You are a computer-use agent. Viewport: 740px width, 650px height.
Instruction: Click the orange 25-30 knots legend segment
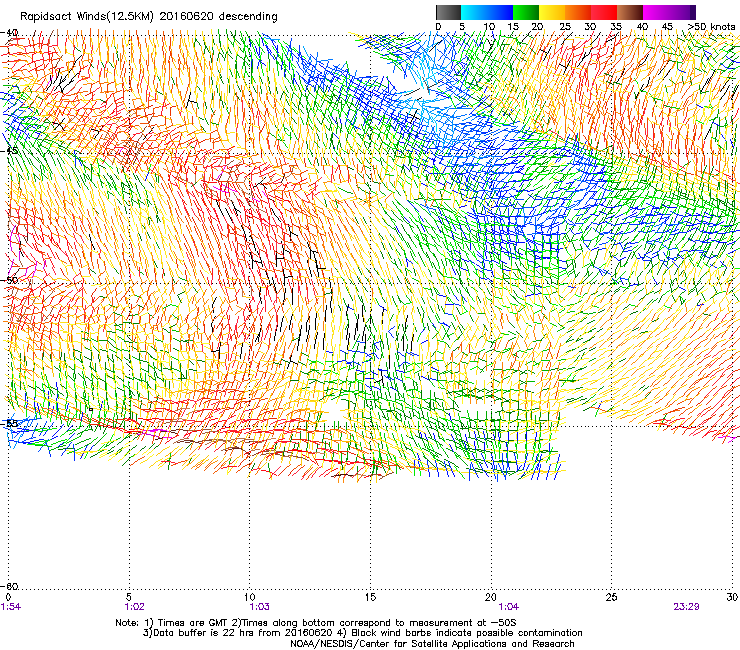578,12
